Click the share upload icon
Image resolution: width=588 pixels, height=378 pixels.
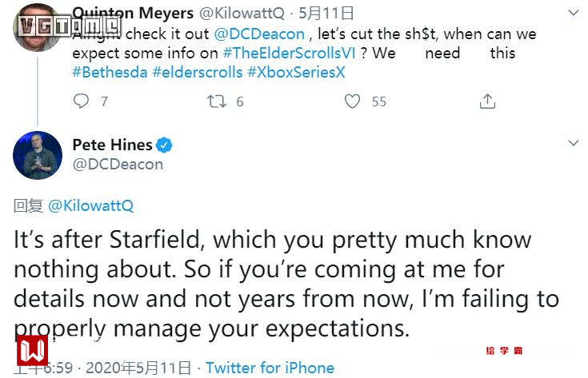(x=487, y=101)
